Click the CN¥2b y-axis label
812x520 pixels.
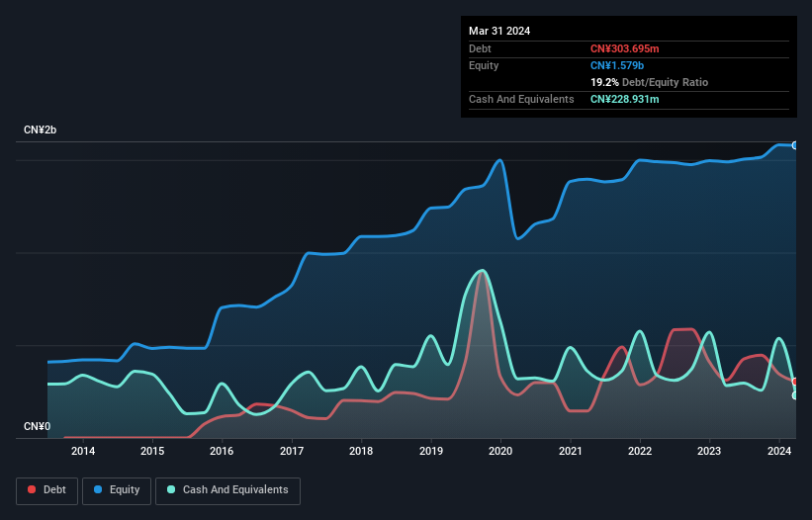(x=41, y=130)
